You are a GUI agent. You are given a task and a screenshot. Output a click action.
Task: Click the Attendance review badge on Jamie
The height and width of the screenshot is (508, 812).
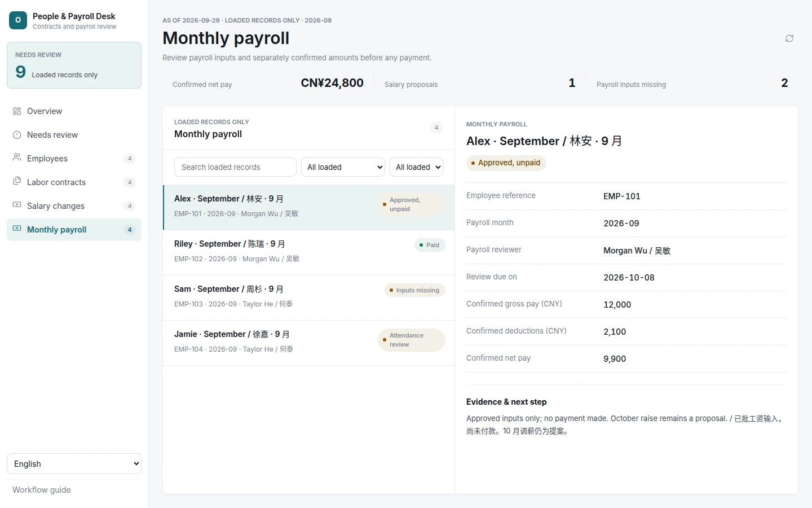click(x=412, y=340)
